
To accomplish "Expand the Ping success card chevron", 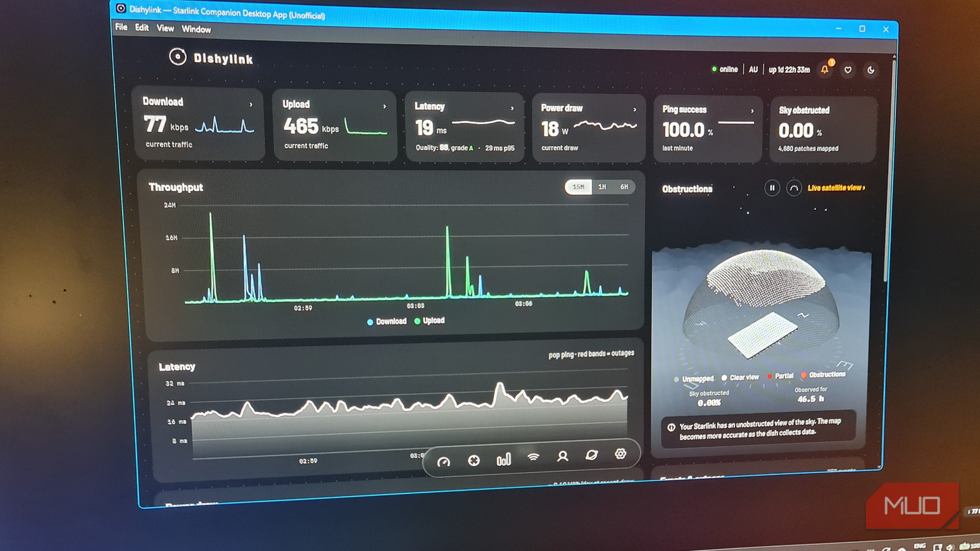I will (x=752, y=111).
